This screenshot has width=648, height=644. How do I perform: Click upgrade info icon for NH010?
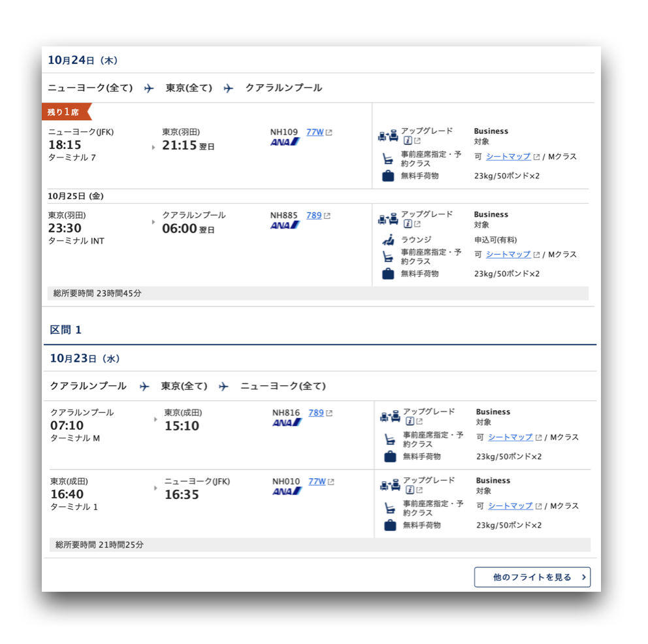coord(410,490)
